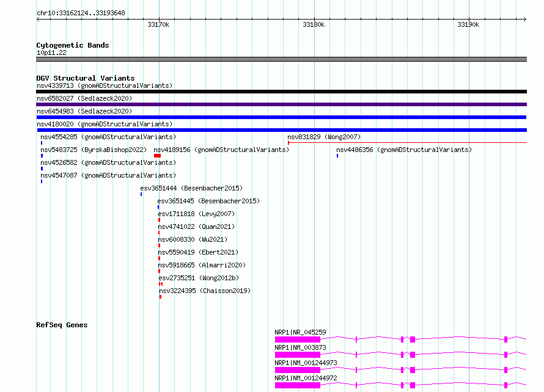Click the NRP1|NM_003873 magenta exon block

click(x=298, y=355)
